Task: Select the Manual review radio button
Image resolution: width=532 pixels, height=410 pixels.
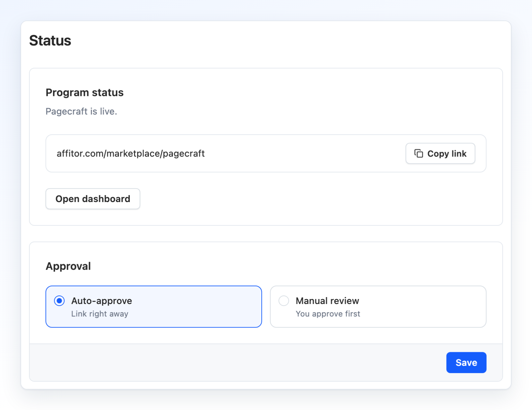Action: coord(284,301)
